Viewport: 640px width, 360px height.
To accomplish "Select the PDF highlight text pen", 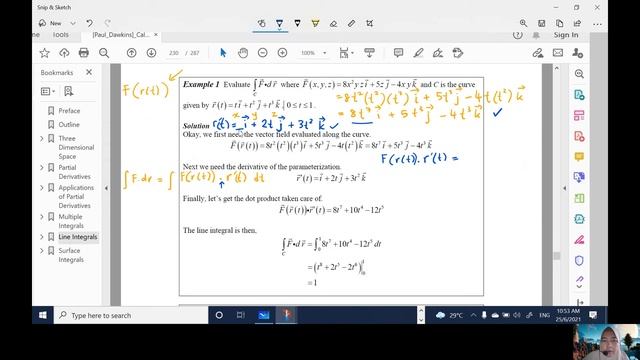I will point(418,53).
